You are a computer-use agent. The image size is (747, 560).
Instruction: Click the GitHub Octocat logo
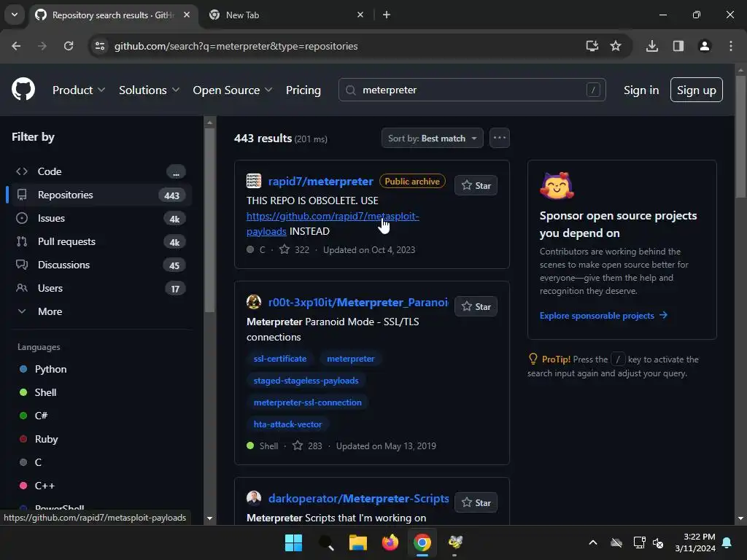pyautogui.click(x=23, y=90)
